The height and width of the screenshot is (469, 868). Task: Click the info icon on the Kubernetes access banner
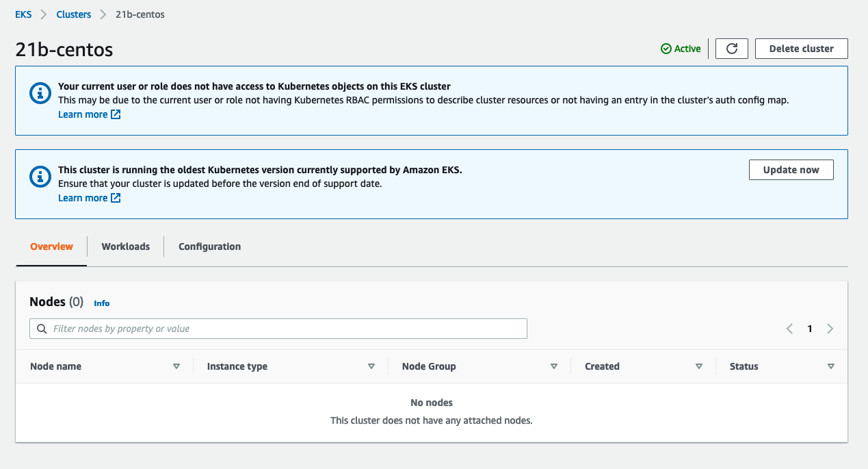[x=40, y=94]
